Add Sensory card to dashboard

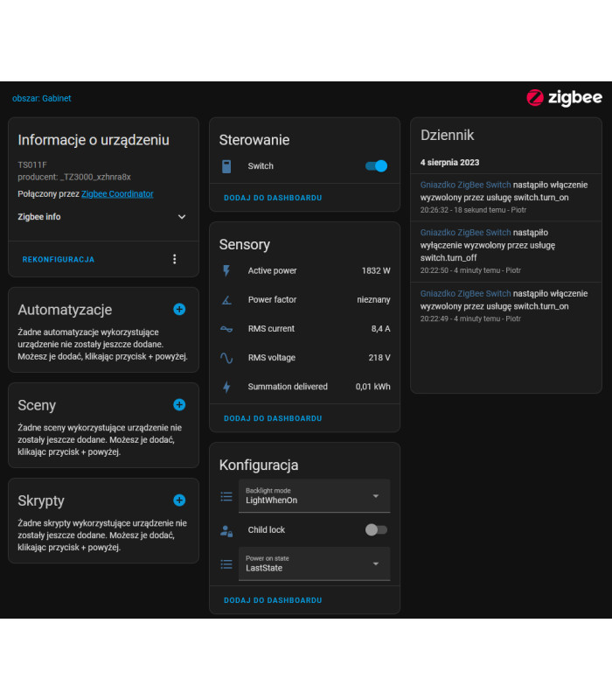pyautogui.click(x=273, y=418)
